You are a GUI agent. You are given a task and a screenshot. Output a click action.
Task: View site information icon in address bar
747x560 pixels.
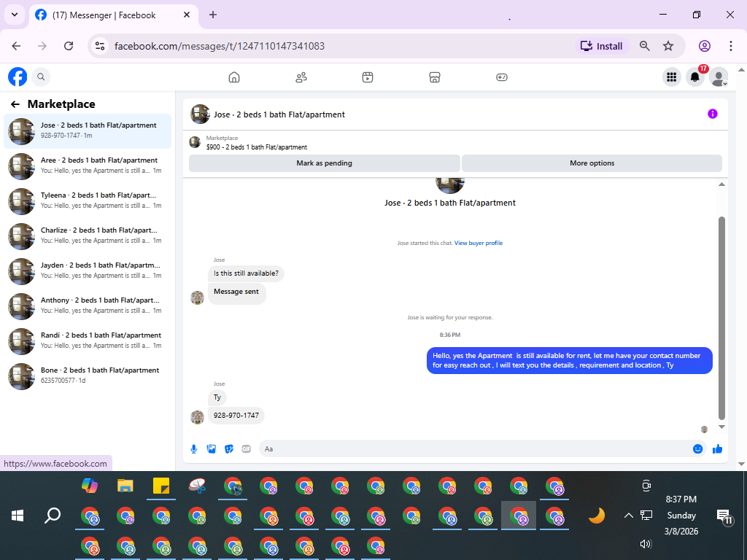[x=100, y=46]
